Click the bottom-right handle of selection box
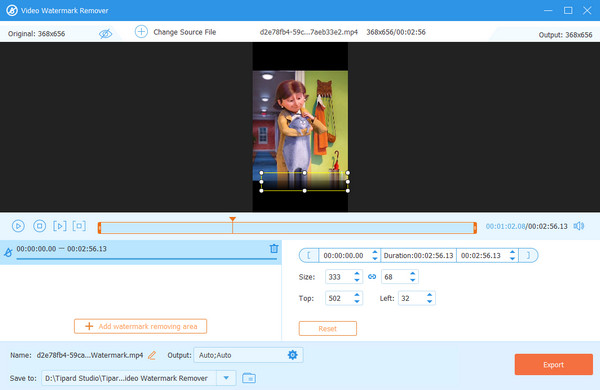The width and height of the screenshot is (600, 390). point(348,191)
